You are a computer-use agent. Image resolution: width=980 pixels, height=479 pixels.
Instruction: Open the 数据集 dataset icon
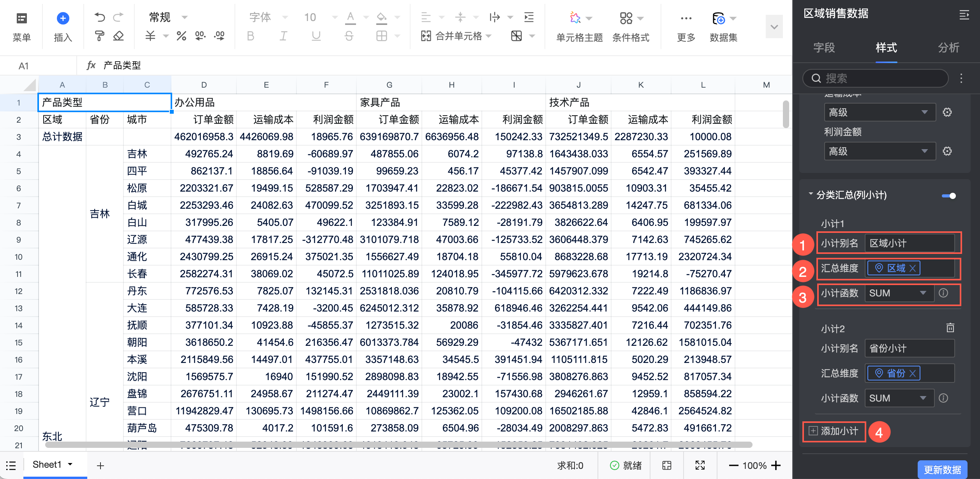coord(718,18)
